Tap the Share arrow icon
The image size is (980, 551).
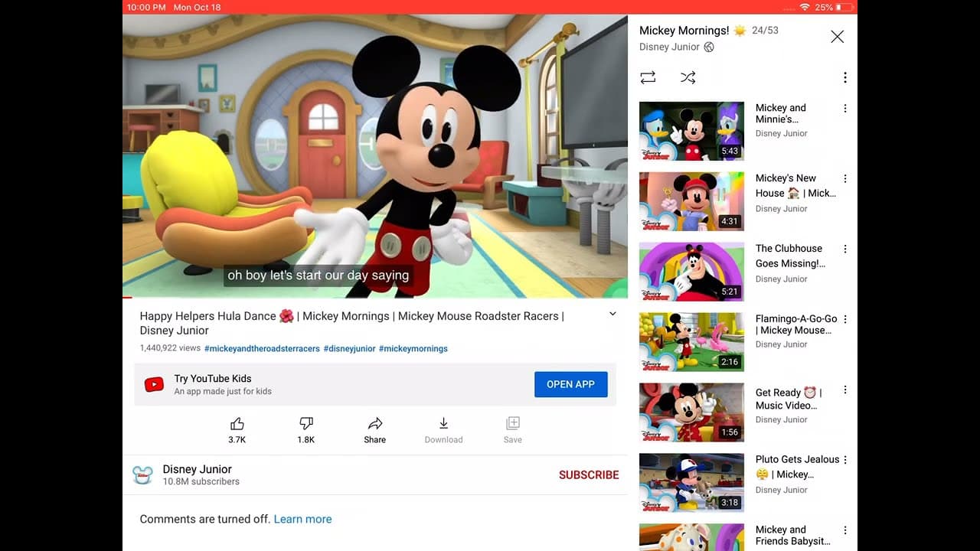375,424
